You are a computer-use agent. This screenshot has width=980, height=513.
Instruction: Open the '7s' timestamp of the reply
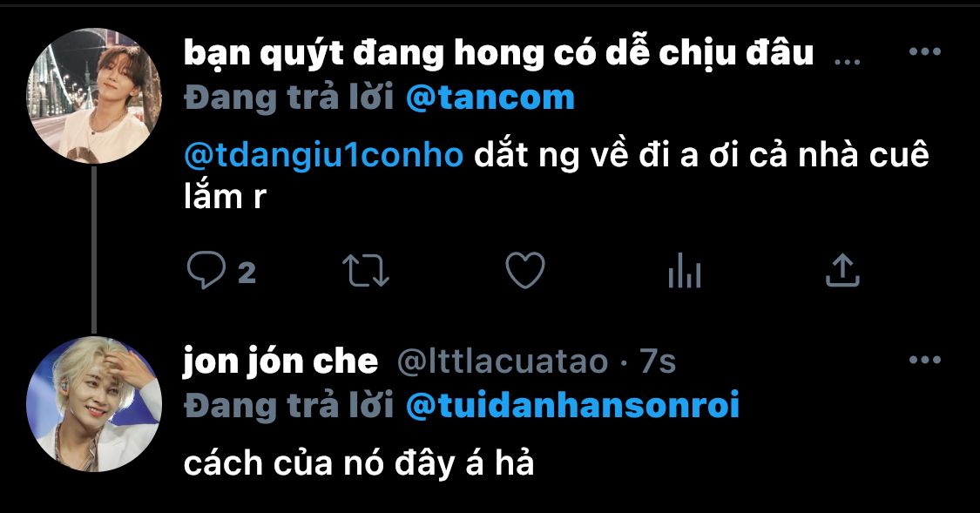658,361
